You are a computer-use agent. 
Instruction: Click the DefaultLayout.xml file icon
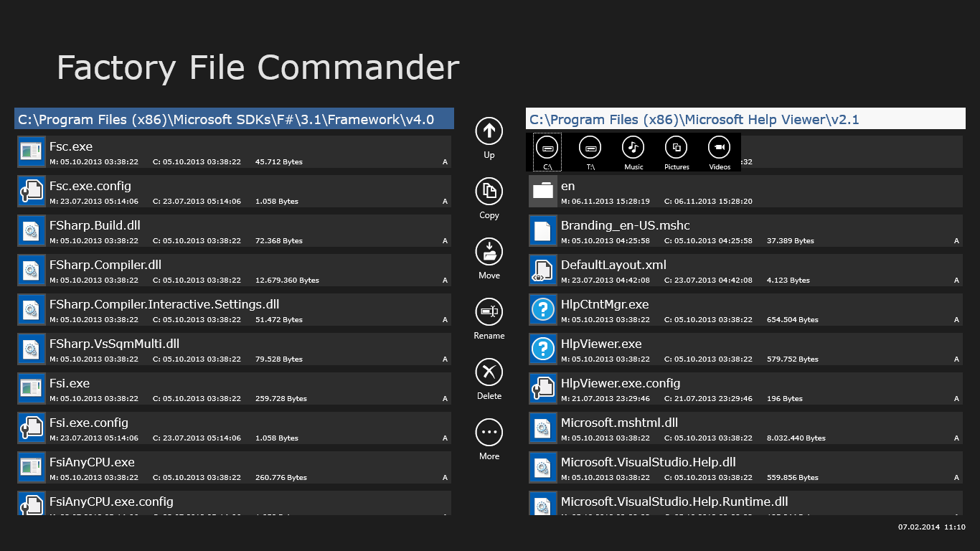click(543, 270)
